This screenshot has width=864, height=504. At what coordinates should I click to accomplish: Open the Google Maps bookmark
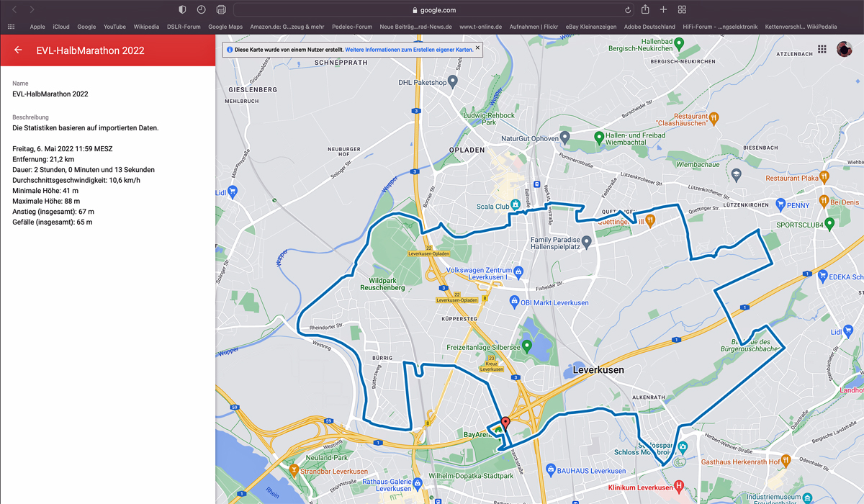(225, 27)
